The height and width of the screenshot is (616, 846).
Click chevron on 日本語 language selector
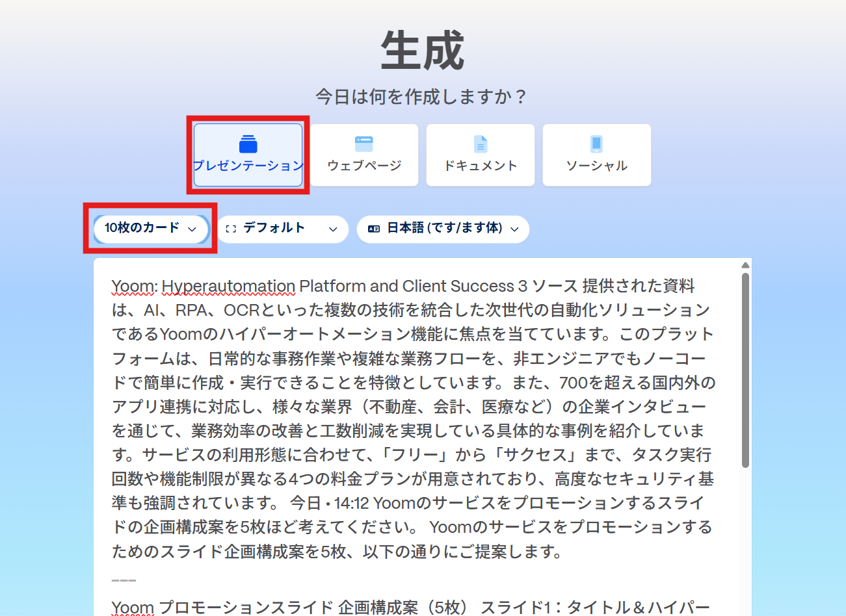pos(514,229)
